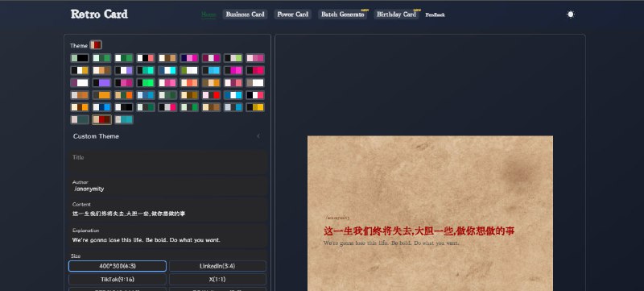Choose the TikTok(9:16) size option

point(118,279)
